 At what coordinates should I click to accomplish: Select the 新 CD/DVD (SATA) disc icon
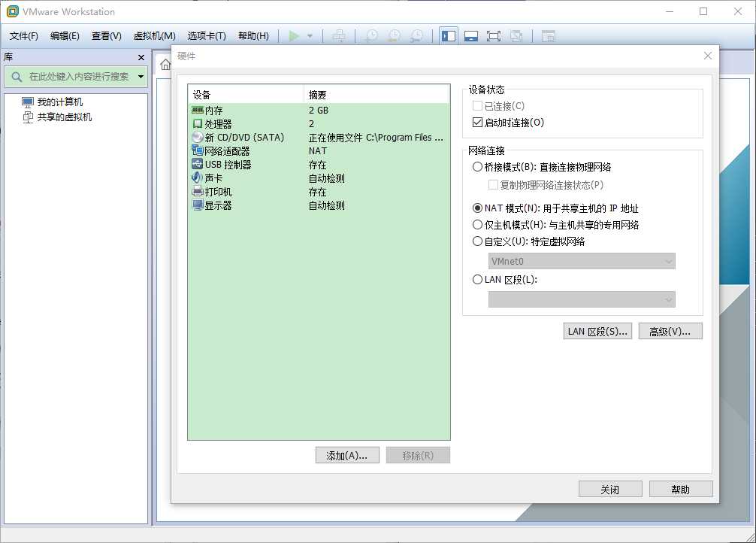pyautogui.click(x=197, y=137)
